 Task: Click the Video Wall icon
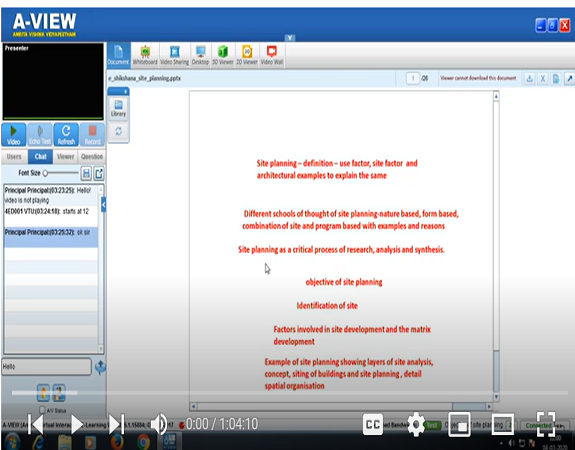click(x=272, y=55)
